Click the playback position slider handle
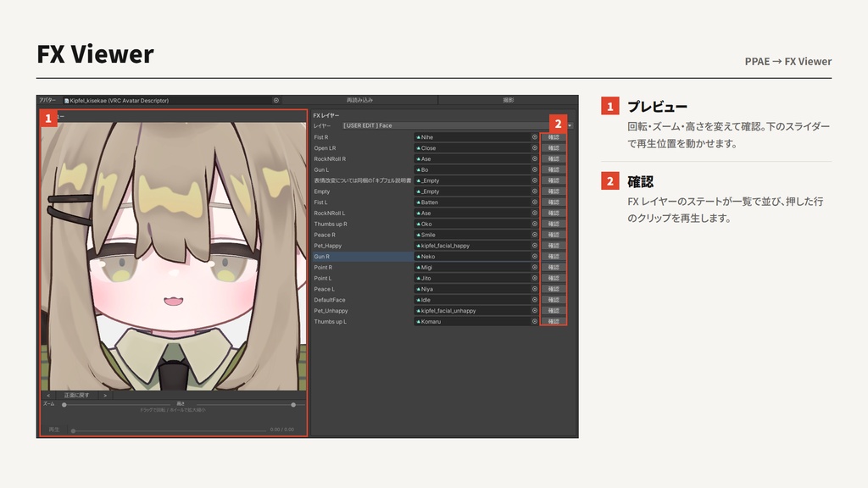The image size is (868, 488). pos(73,430)
